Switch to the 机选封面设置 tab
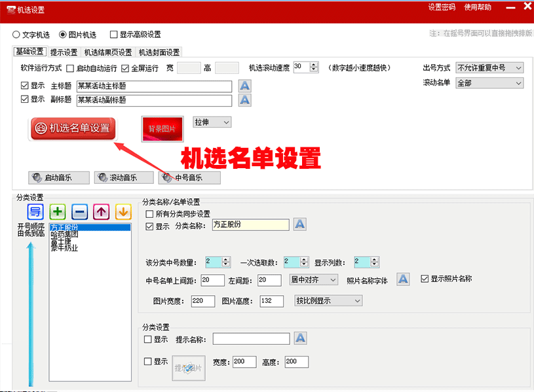The width and height of the screenshot is (534, 392). [x=159, y=52]
